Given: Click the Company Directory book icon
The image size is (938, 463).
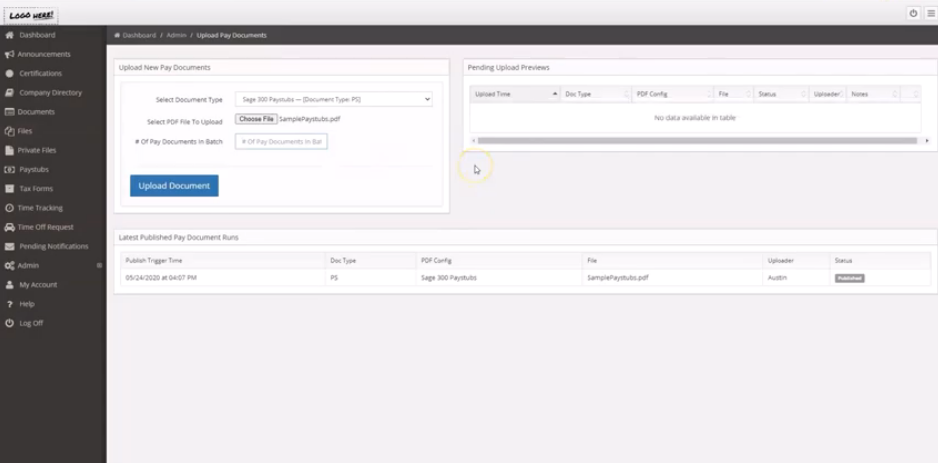Looking at the screenshot, I should (9, 93).
